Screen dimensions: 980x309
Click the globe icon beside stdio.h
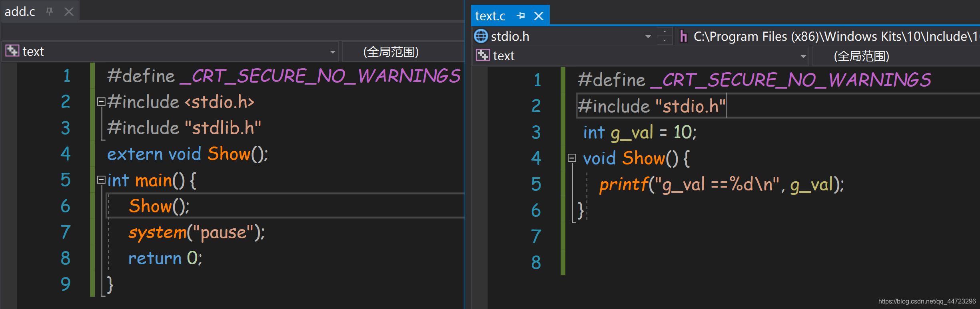(481, 36)
